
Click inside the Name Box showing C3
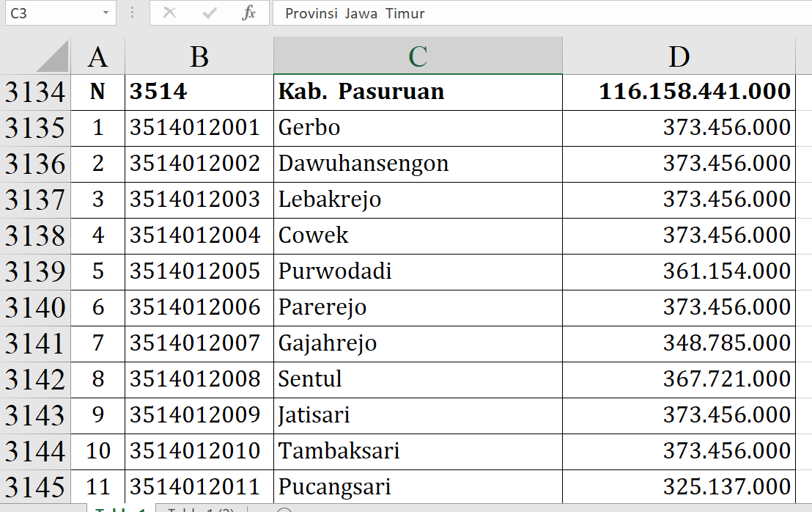50,13
